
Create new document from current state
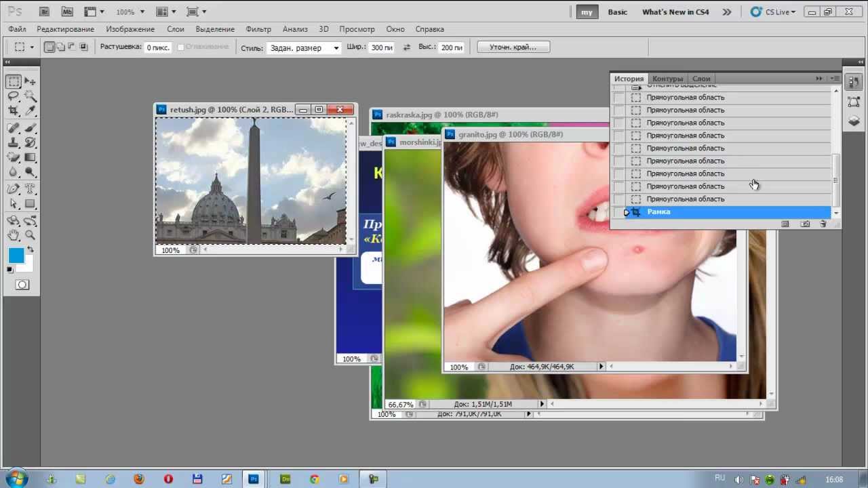pyautogui.click(x=785, y=224)
